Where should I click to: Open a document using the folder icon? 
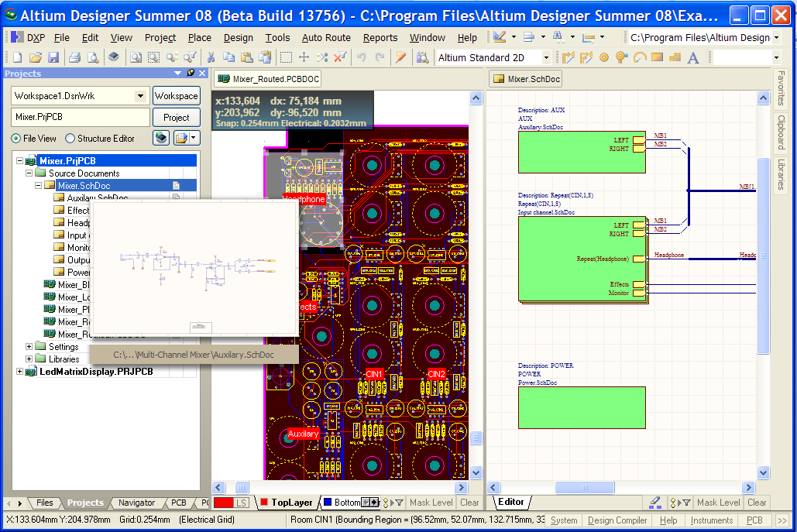click(35, 57)
